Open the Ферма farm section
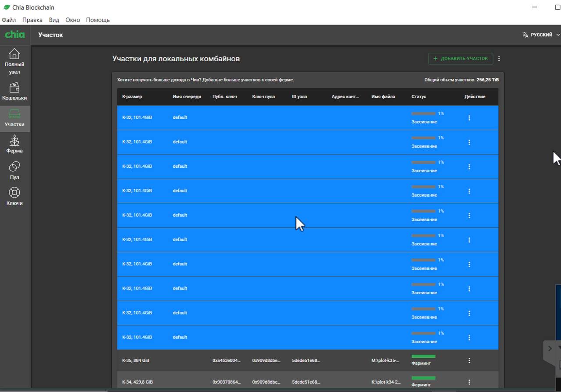The width and height of the screenshot is (561, 392). pyautogui.click(x=15, y=145)
